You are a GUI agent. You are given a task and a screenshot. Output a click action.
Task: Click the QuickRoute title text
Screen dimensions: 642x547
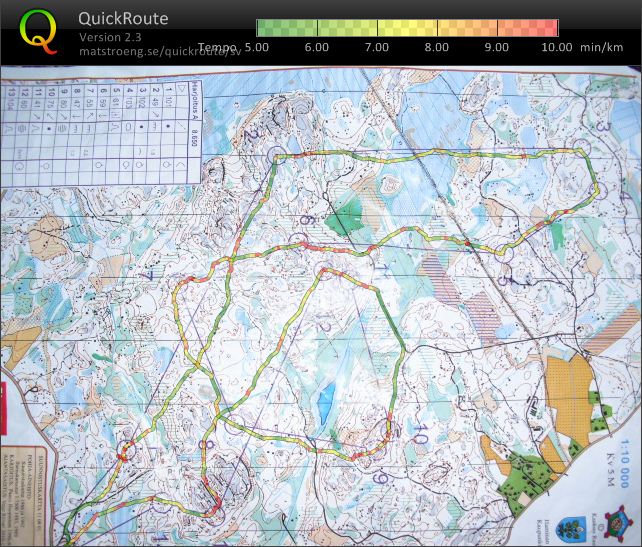click(x=123, y=18)
